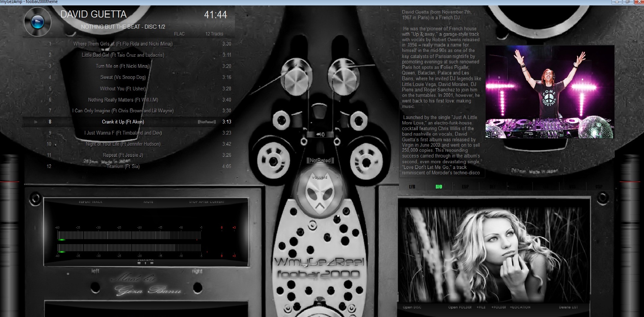This screenshot has height=317, width=644.
Task: Toggle the REPEAT TRACK option
Action: click(90, 202)
